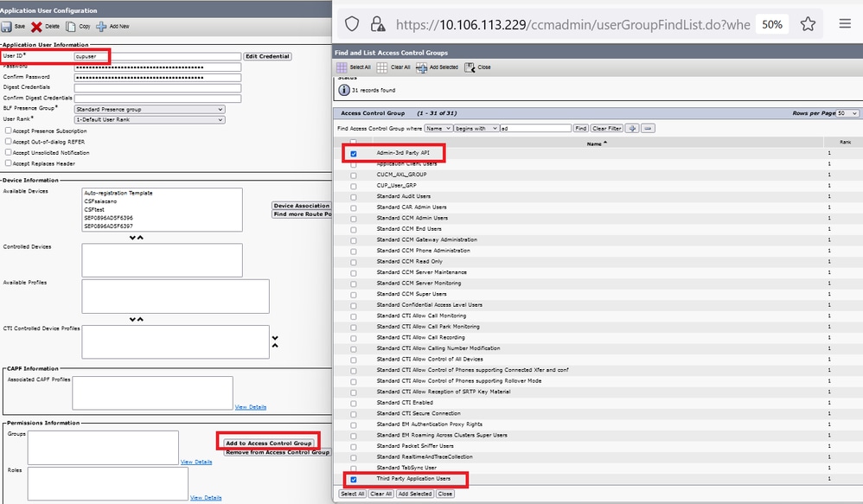Click the Clear All grid icon in top toolbar
Image resolution: width=863 pixels, height=504 pixels.
tap(382, 67)
